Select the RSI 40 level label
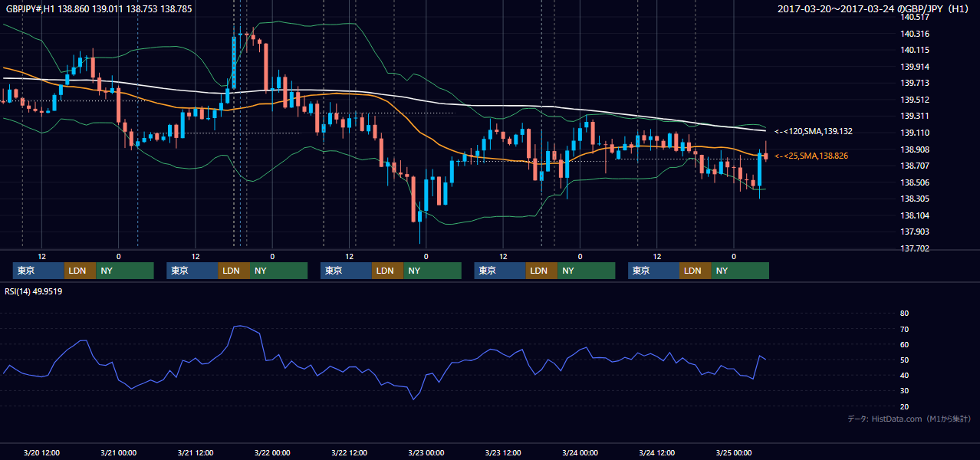Screen dimensions: 980x460 904,375
